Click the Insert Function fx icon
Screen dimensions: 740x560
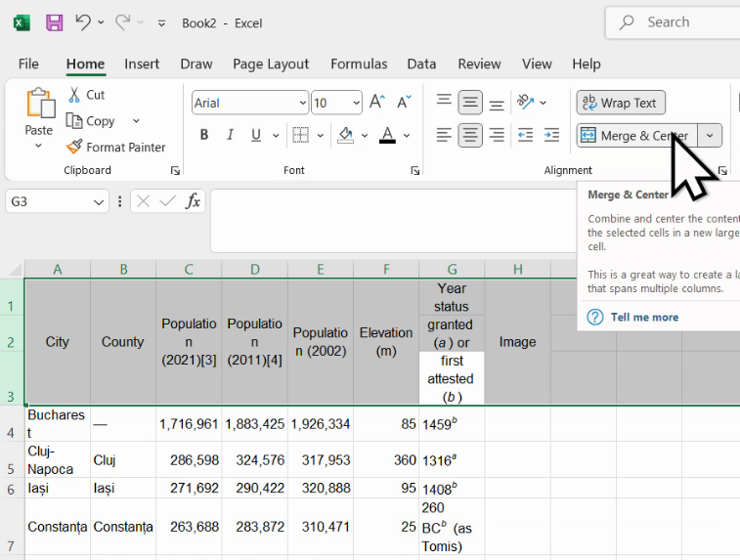point(193,201)
